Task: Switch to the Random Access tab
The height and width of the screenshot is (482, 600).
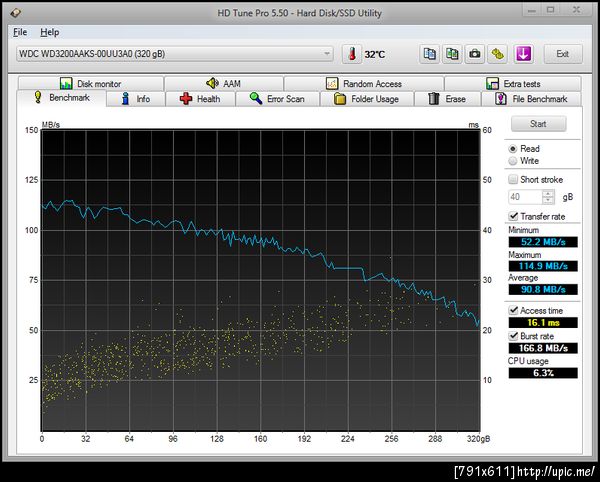Action: (x=364, y=83)
